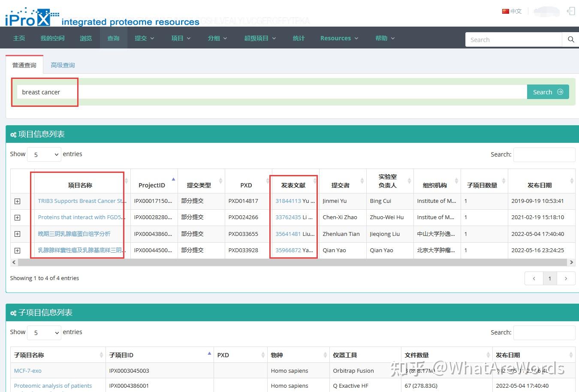Open the 超级项目 dropdown menu
The width and height of the screenshot is (579, 392).
point(260,38)
